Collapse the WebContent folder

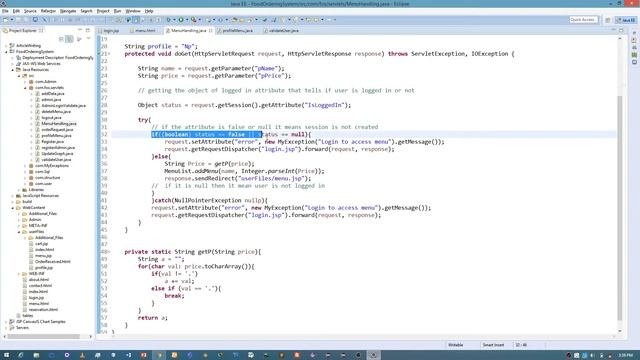(x=13, y=208)
